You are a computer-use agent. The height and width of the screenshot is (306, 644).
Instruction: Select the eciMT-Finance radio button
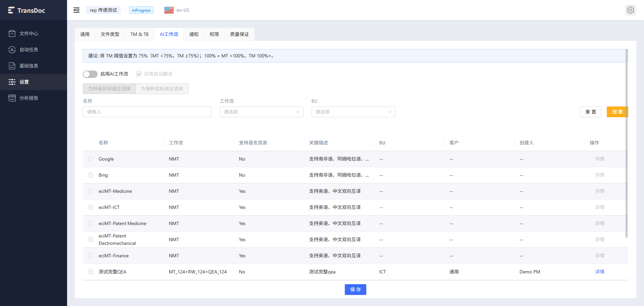click(x=91, y=256)
